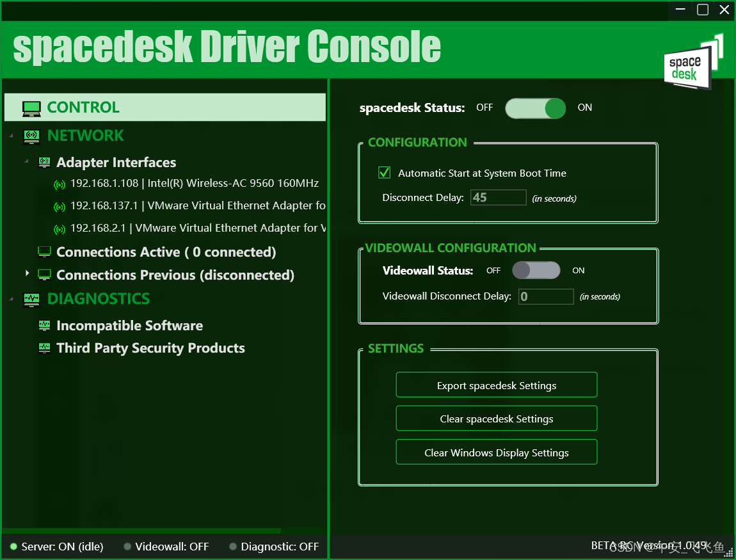Open the DIAGNOSTICS section
This screenshot has width=736, height=560.
(x=99, y=299)
